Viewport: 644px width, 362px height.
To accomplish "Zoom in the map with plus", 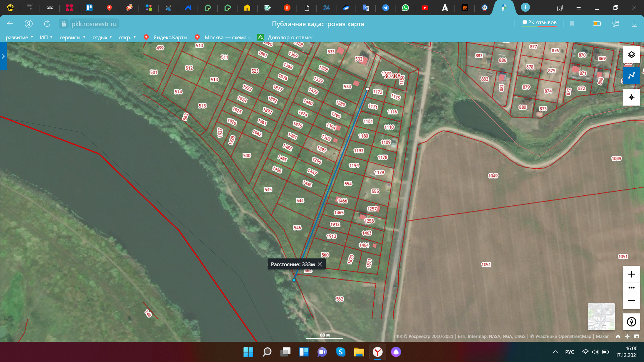I will pyautogui.click(x=631, y=274).
